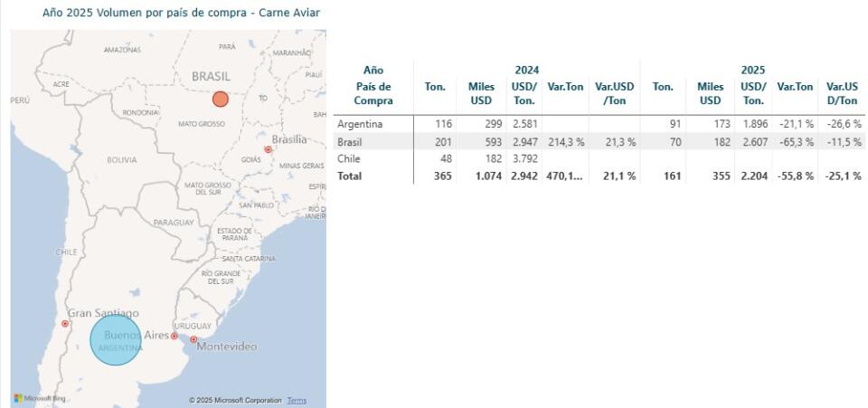Sort by País de Compra header

pyautogui.click(x=373, y=93)
